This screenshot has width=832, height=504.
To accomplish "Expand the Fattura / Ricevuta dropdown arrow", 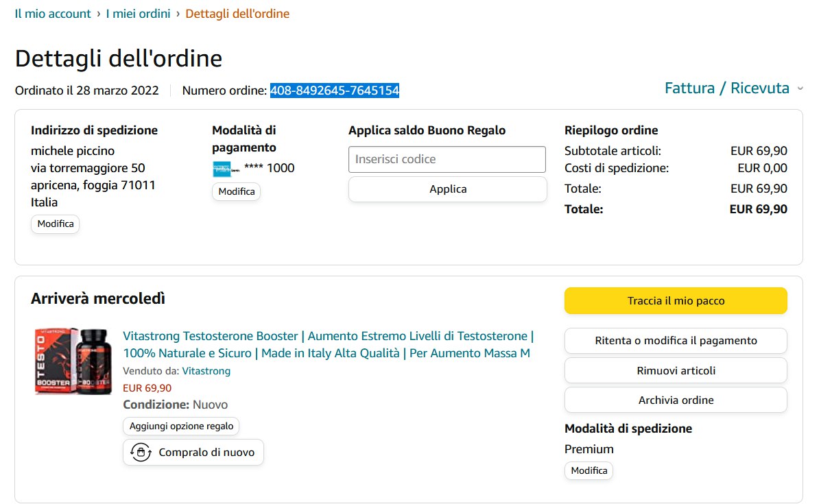I will 800,89.
